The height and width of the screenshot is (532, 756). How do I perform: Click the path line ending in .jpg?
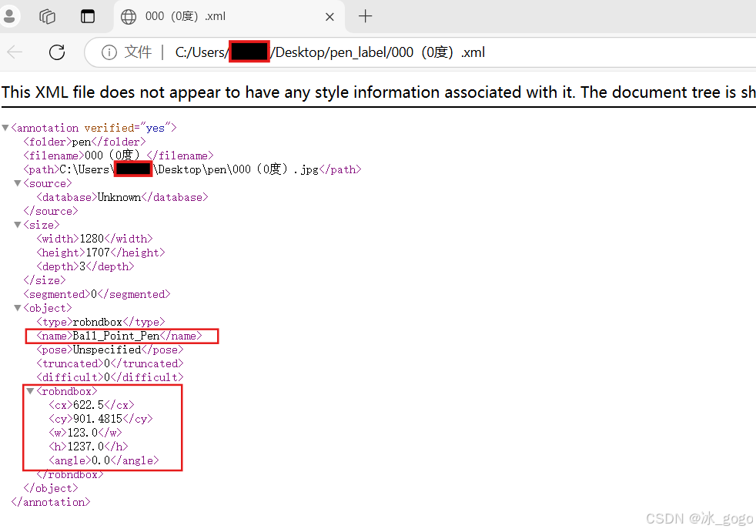pos(192,169)
